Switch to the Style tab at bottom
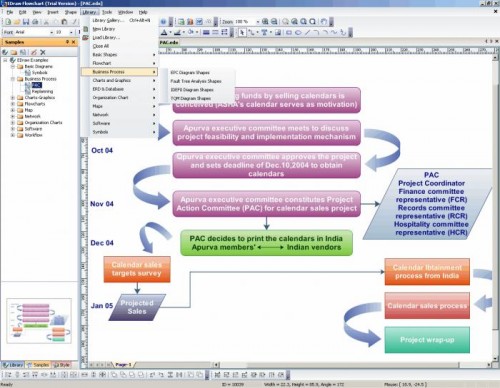The height and width of the screenshot is (388, 500). (62, 365)
